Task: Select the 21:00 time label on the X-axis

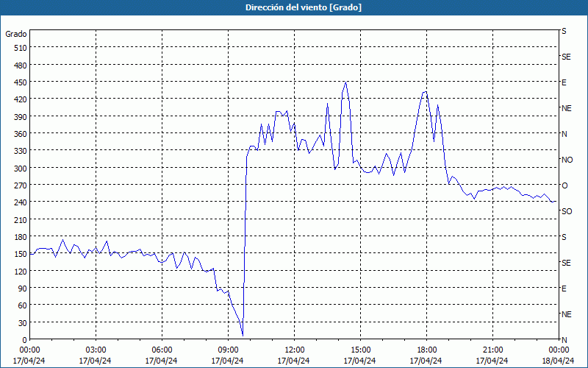Action: click(x=492, y=350)
